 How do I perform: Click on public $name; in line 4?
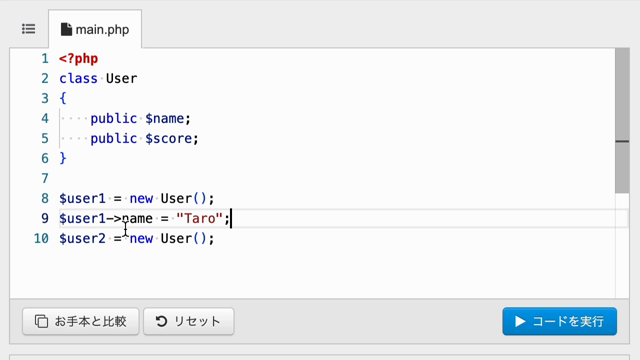[140, 118]
